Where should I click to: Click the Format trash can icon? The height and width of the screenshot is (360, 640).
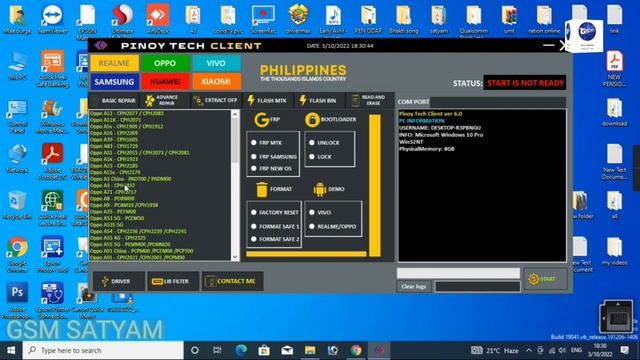pyautogui.click(x=262, y=189)
